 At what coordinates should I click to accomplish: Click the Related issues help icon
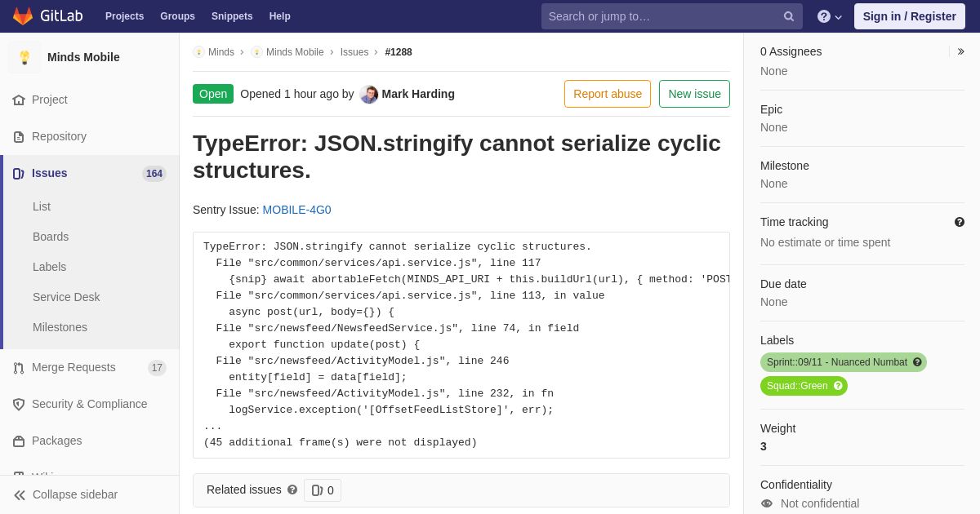pyautogui.click(x=292, y=490)
